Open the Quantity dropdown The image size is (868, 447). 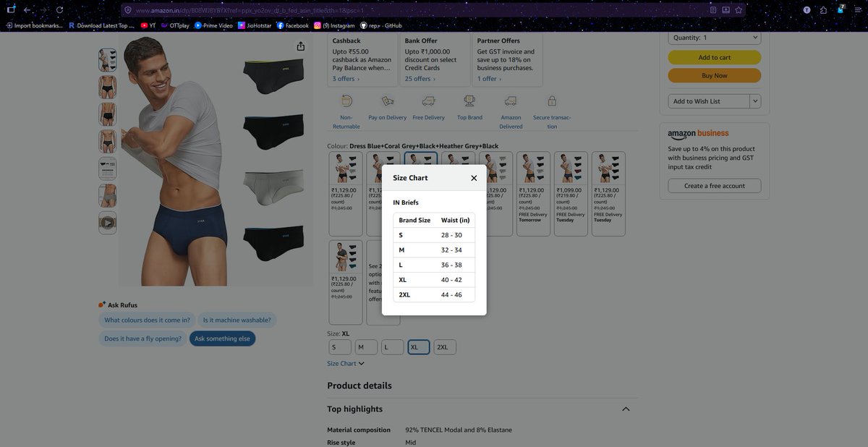pyautogui.click(x=715, y=38)
